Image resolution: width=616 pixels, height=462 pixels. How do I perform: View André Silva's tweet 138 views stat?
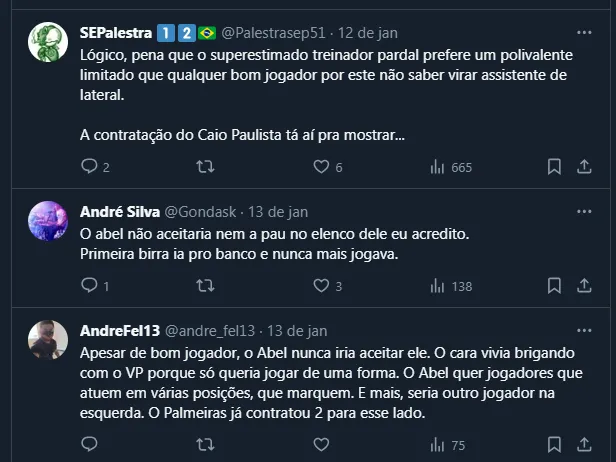tap(438, 286)
